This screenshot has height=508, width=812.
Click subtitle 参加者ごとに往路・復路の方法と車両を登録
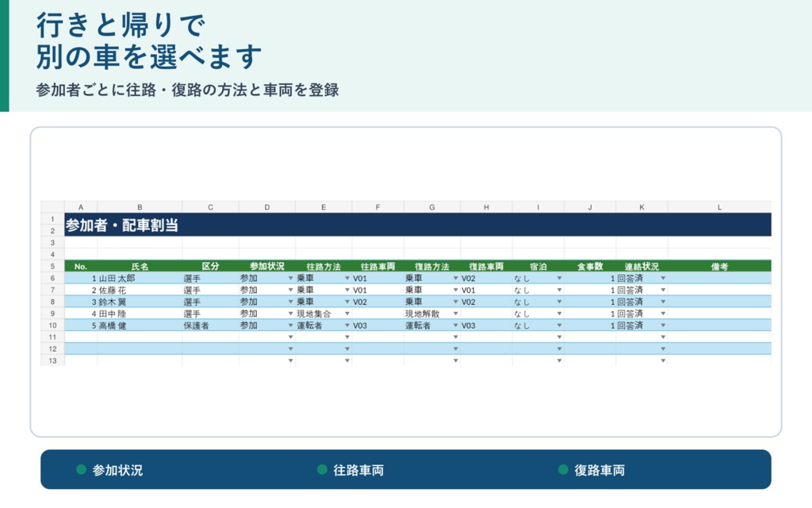click(187, 90)
